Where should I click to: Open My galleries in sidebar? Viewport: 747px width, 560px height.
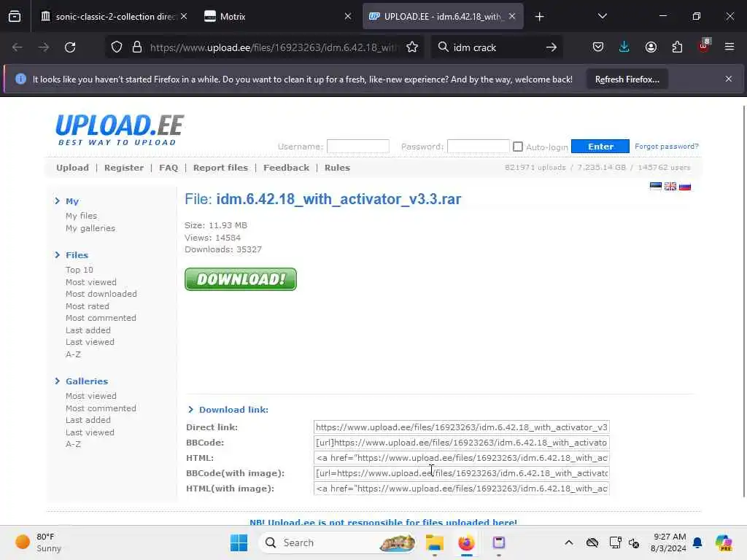[90, 228]
